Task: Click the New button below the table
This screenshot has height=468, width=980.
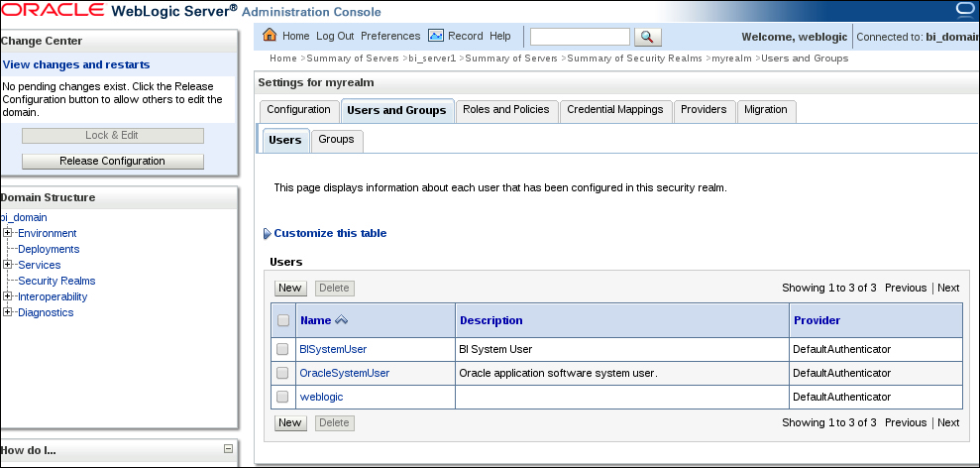Action: tap(290, 423)
